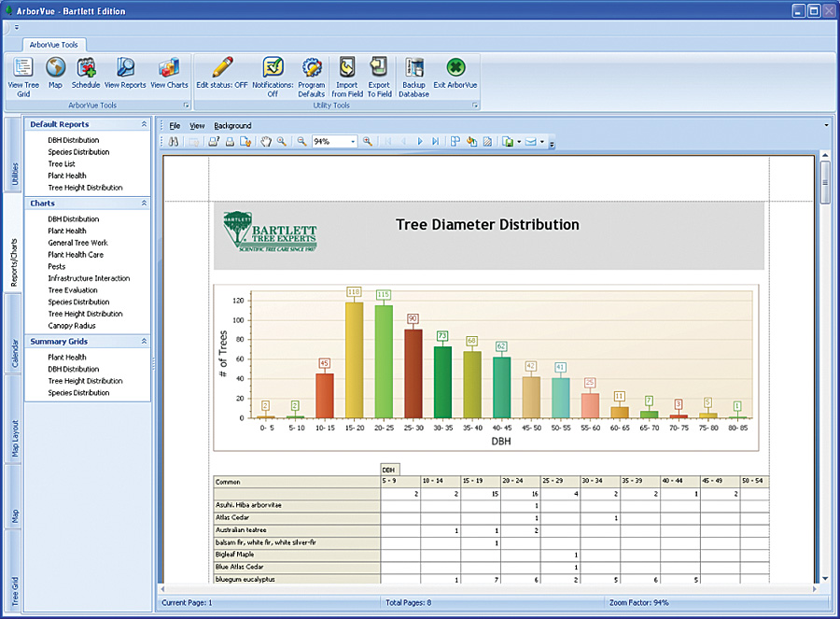Open Species Distribution under Default Reports
This screenshot has height=619, width=840.
(x=78, y=151)
